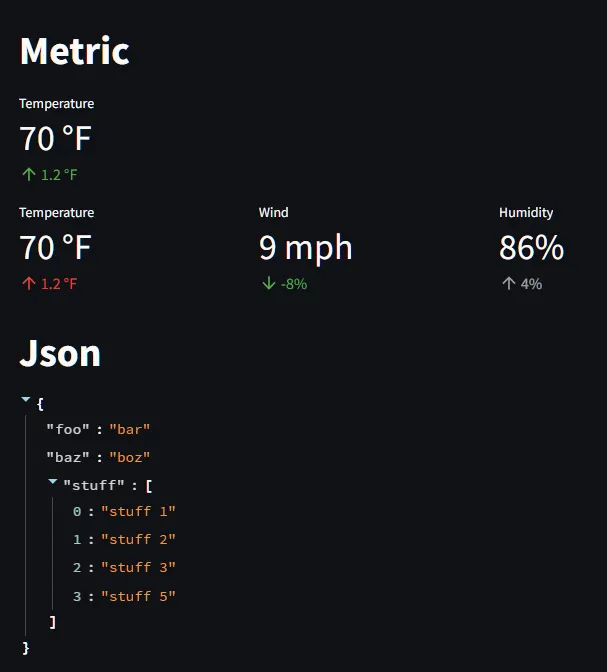
Task: Select the "bar" string value
Action: point(130,429)
